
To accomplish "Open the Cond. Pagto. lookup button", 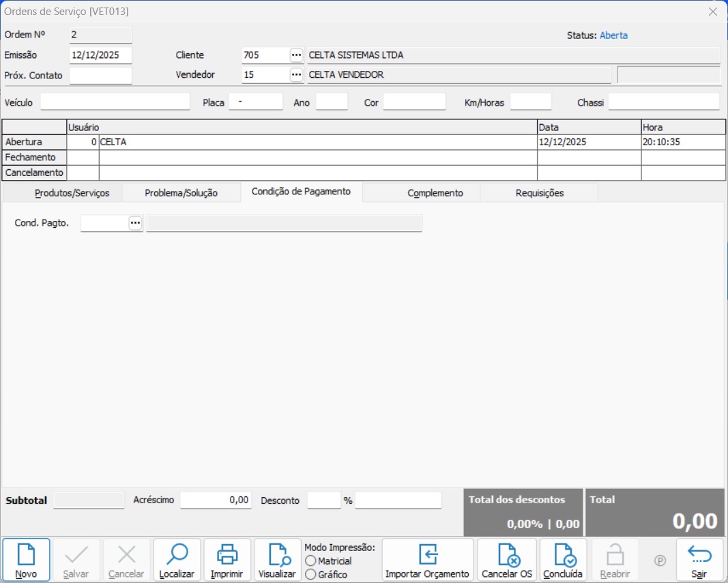I will (x=135, y=223).
